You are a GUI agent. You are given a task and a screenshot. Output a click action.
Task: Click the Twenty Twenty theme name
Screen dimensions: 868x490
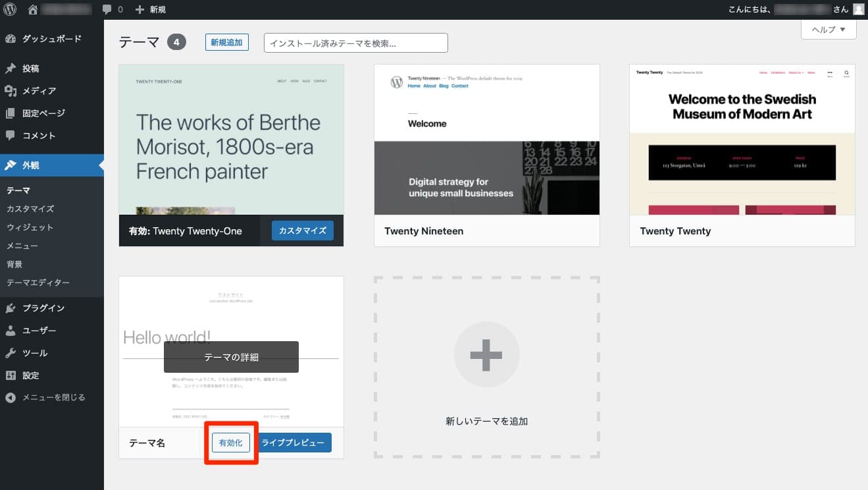(675, 231)
